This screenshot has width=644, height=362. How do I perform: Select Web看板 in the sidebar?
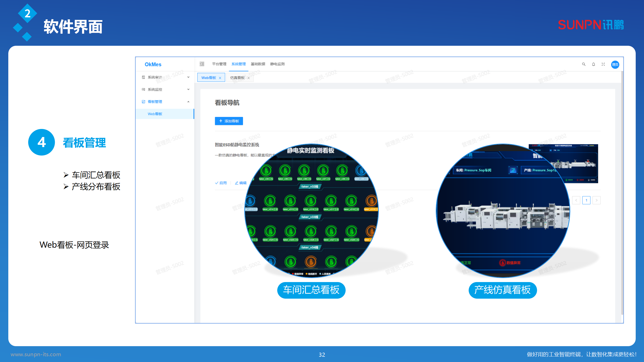pos(155,114)
